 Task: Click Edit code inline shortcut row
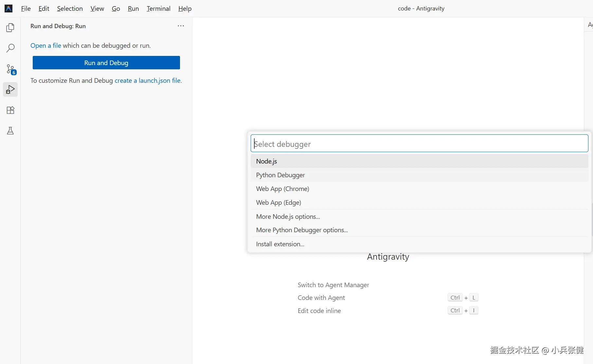[x=388, y=311]
